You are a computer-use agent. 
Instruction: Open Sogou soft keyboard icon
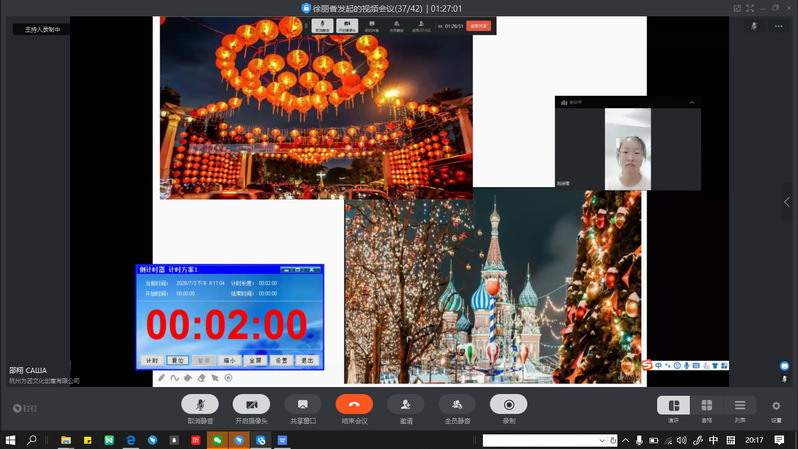pyautogui.click(x=696, y=366)
